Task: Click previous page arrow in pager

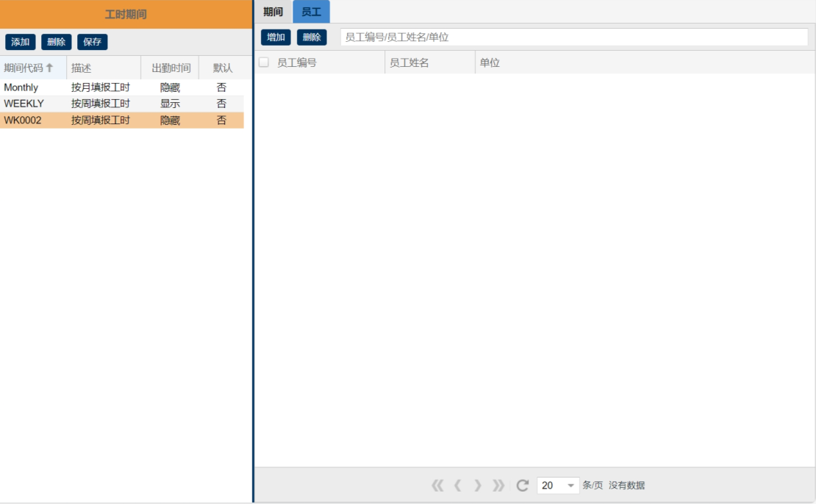Action: (458, 486)
